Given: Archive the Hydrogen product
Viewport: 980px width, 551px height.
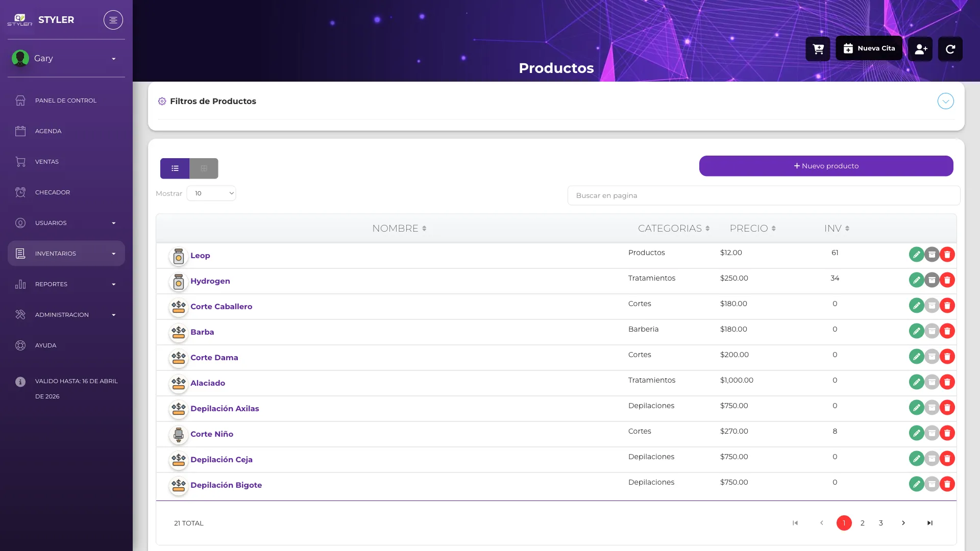Looking at the screenshot, I should 932,280.
